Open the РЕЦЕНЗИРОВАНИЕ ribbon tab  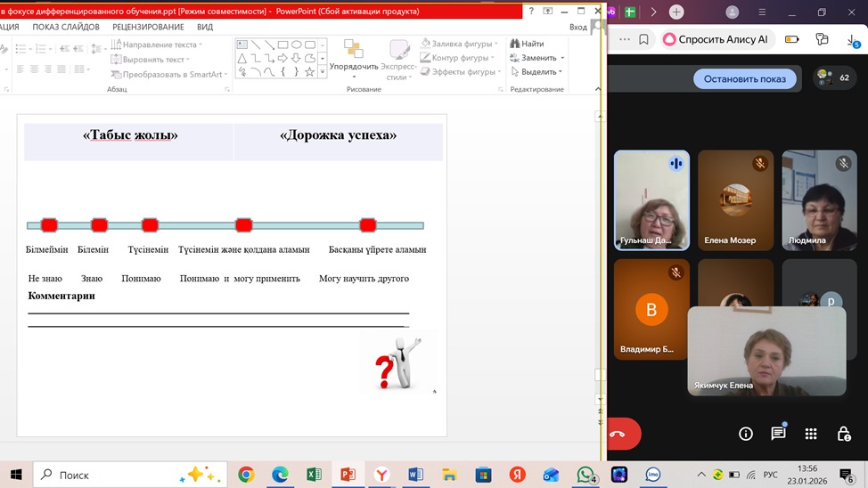point(149,27)
